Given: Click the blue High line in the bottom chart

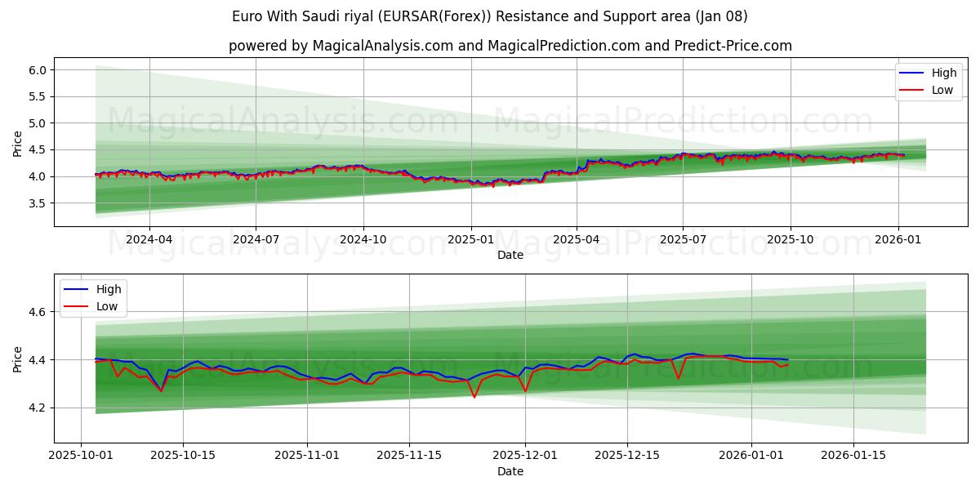Looking at the screenshot, I should tap(196, 362).
